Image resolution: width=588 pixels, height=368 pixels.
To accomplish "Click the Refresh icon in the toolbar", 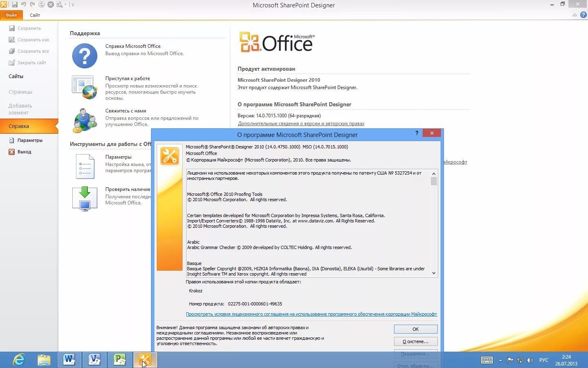I will click(41, 4).
